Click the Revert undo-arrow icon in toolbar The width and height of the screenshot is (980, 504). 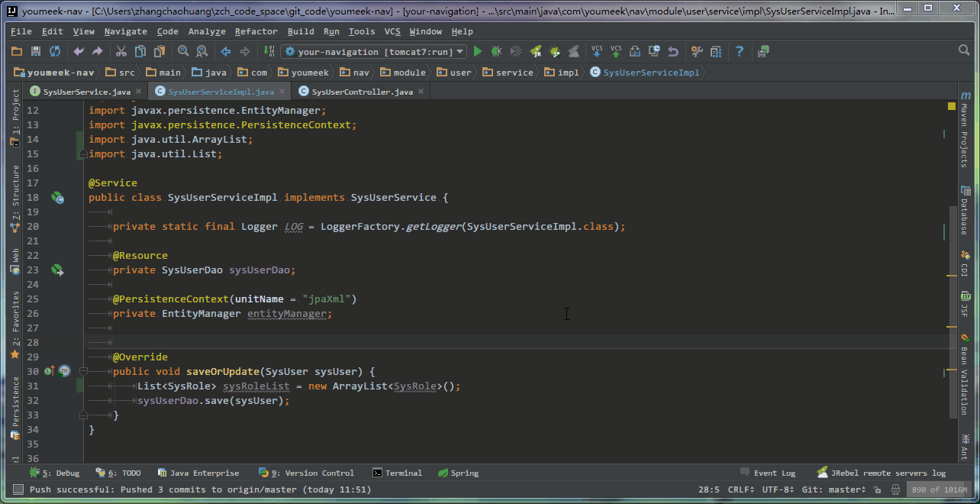672,51
